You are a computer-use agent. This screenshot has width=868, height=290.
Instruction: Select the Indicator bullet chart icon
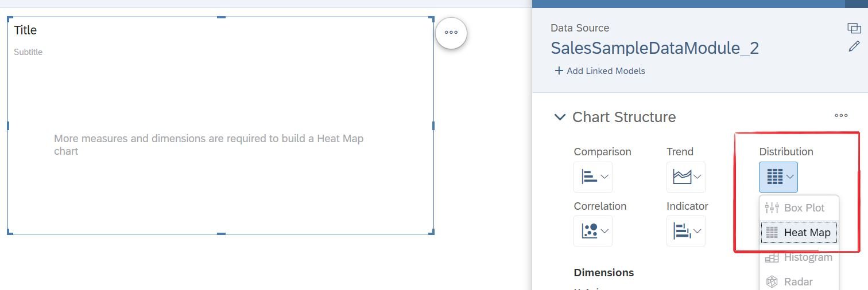pyautogui.click(x=682, y=231)
